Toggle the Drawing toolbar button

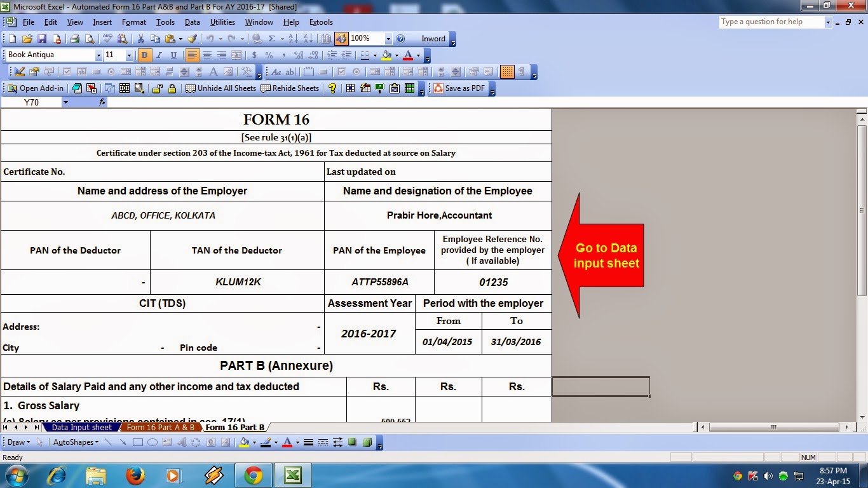coord(341,39)
